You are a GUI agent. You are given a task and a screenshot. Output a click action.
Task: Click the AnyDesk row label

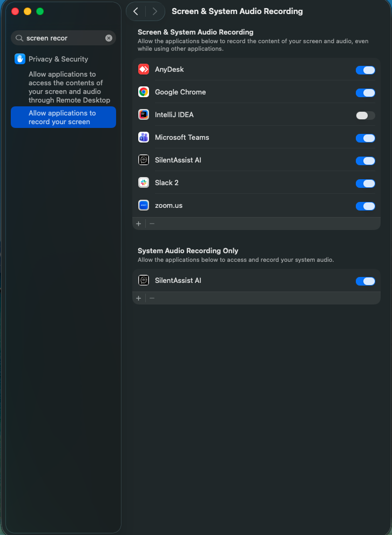coord(169,69)
